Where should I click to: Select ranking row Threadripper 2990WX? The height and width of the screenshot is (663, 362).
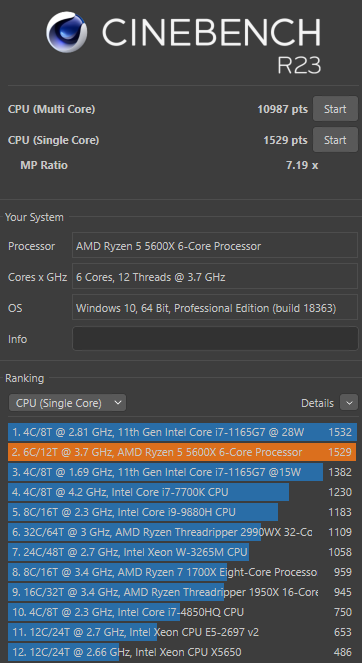click(182, 532)
